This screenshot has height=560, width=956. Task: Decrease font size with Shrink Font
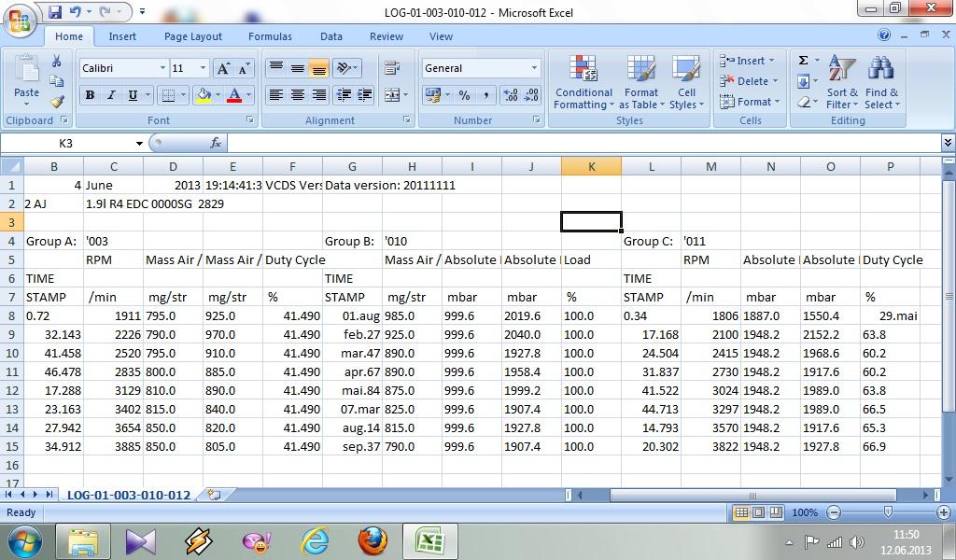pos(244,68)
